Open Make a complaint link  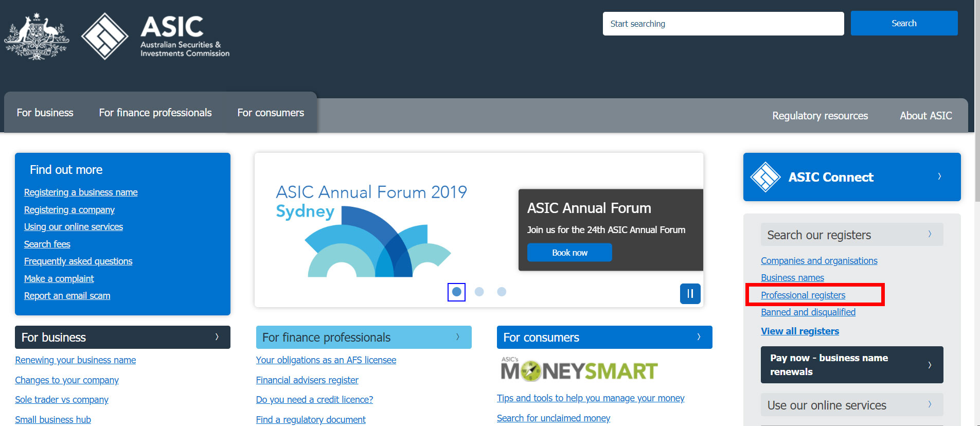pos(59,279)
